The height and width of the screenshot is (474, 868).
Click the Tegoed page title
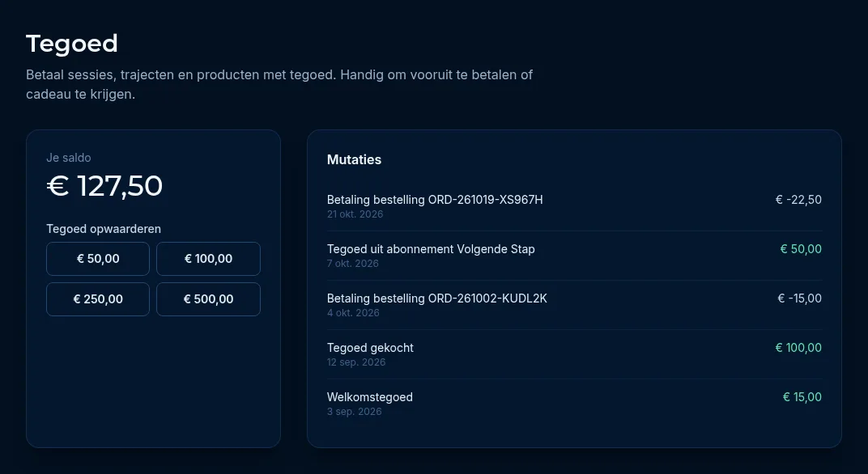(72, 44)
